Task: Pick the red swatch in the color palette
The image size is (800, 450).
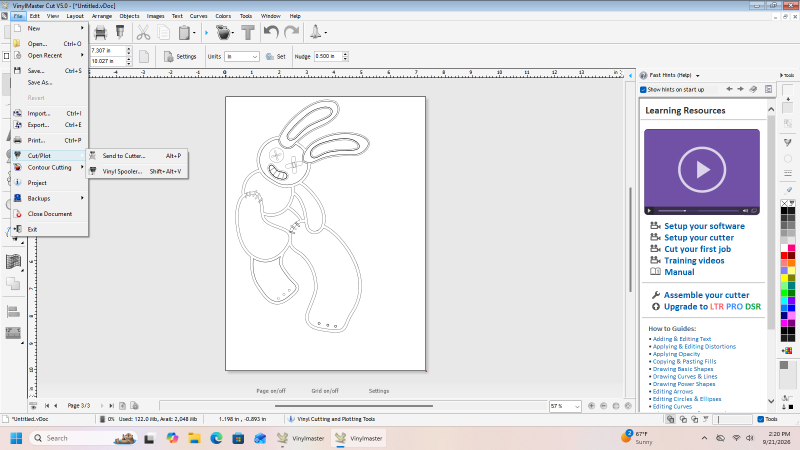Action: tap(784, 255)
